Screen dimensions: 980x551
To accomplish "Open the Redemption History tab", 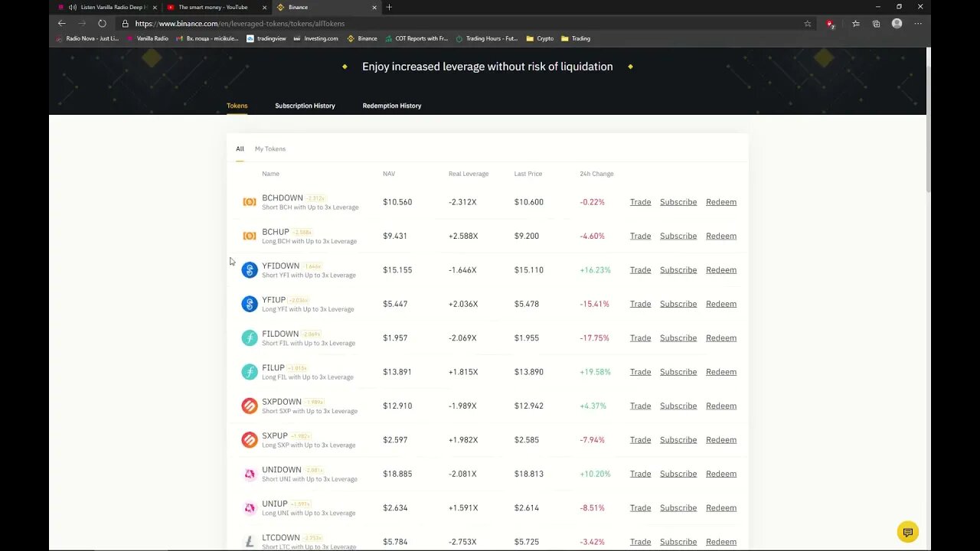I will (x=392, y=106).
